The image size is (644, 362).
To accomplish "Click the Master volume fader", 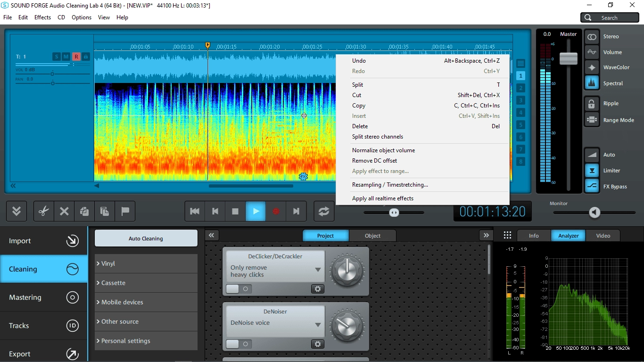I will (569, 58).
